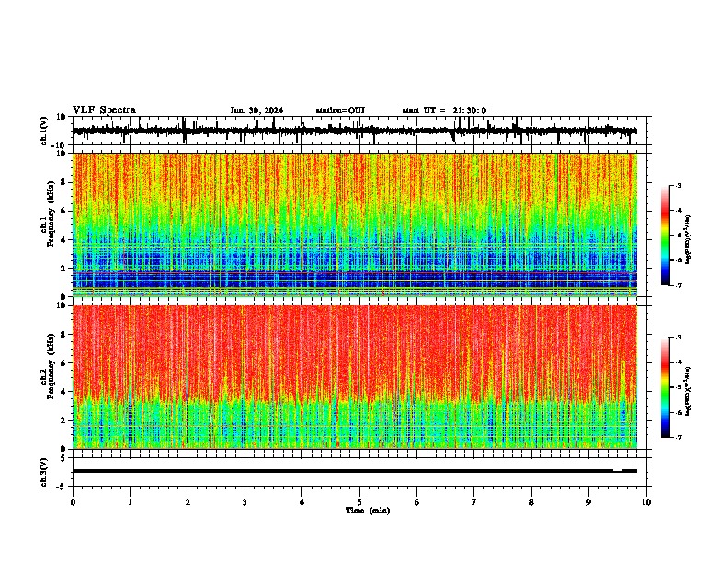Click ch.2 spectrogram frequency tick "2"
Image resolution: width=728 pixels, height=563 pixels.
click(64, 420)
